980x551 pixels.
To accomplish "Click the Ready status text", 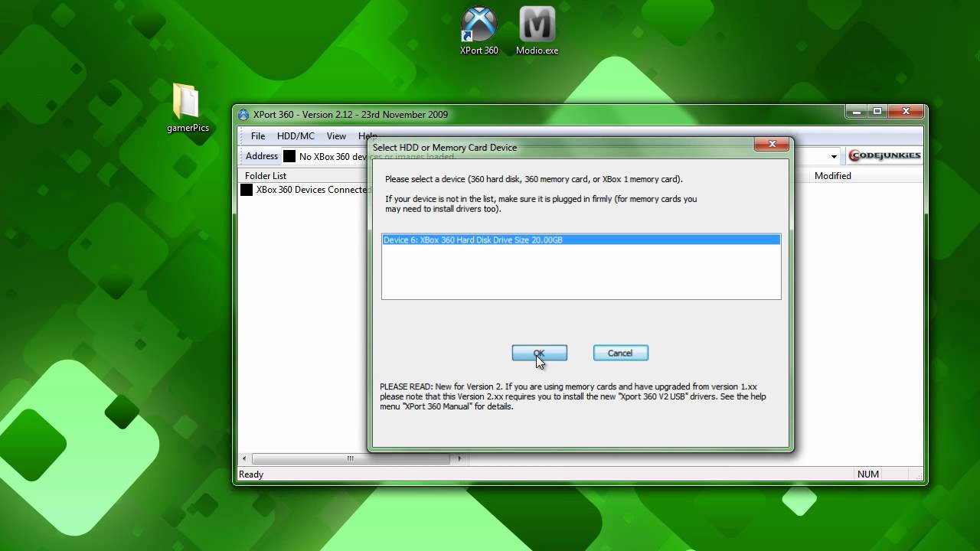I will (x=251, y=474).
